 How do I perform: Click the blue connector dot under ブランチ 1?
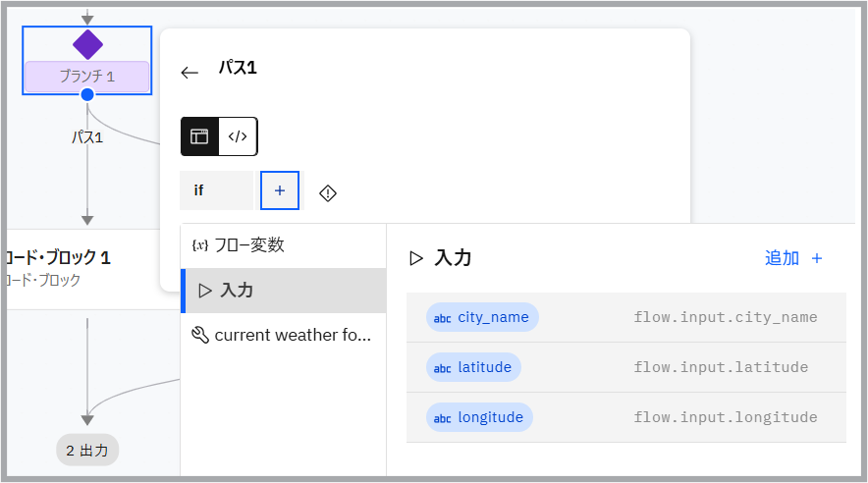pos(87,94)
